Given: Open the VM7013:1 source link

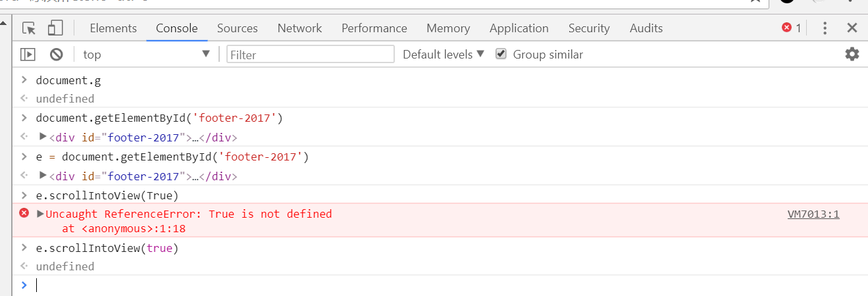Looking at the screenshot, I should pos(813,214).
